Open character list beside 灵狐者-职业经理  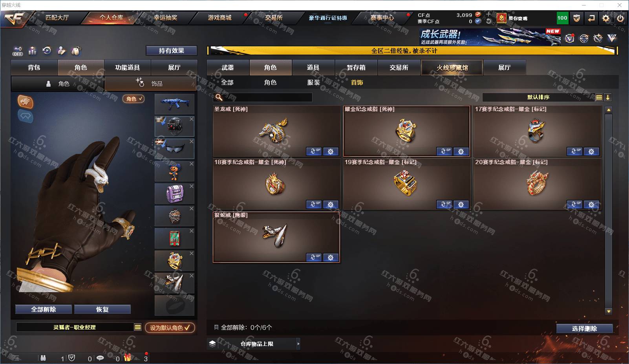137,327
